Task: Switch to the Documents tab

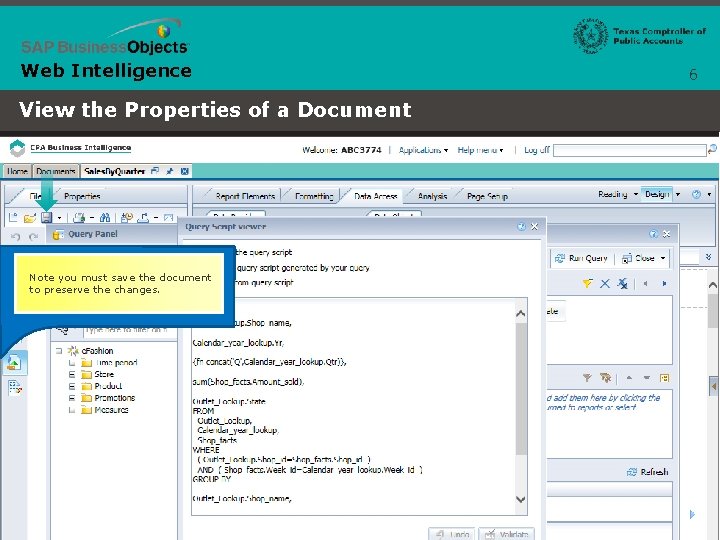Action: pyautogui.click(x=56, y=171)
